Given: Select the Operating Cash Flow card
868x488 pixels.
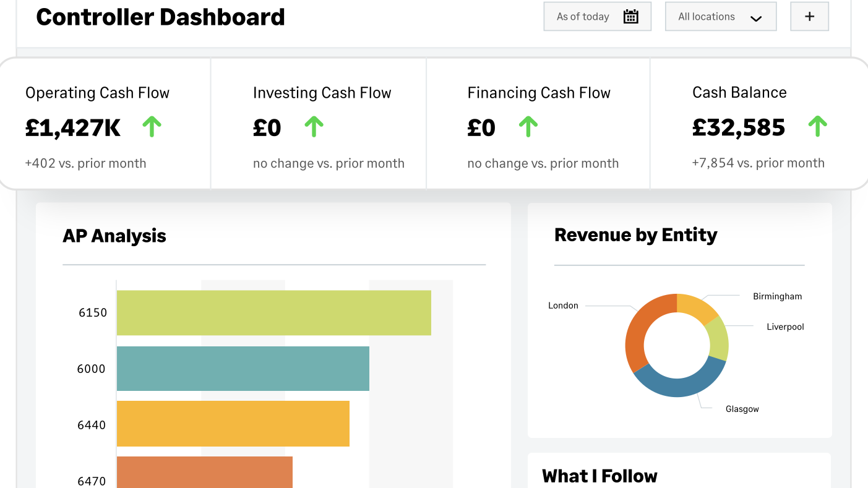Looking at the screenshot, I should (x=105, y=124).
